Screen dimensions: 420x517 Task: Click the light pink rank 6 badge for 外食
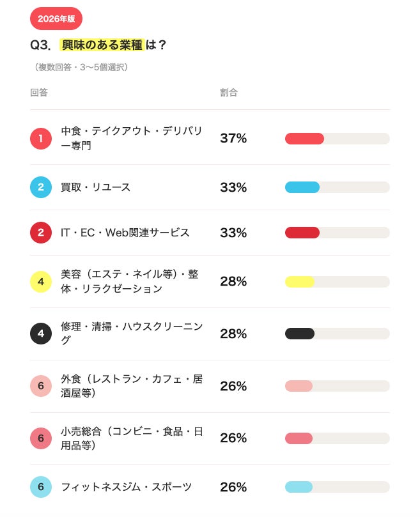(x=41, y=386)
